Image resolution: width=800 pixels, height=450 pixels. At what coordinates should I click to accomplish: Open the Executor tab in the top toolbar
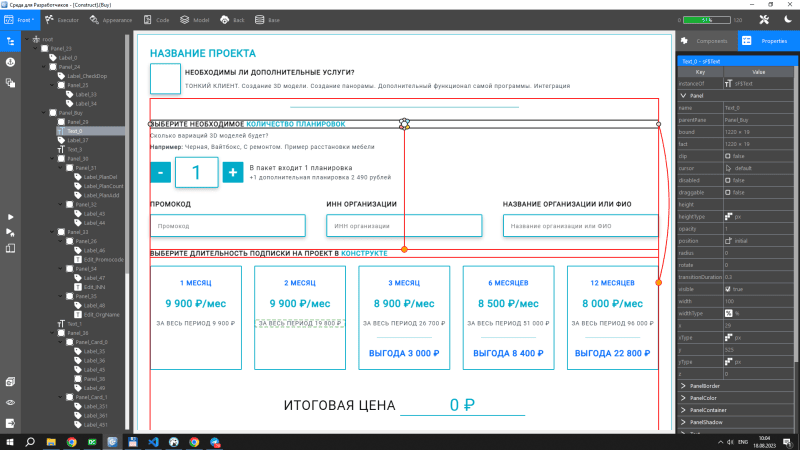(65, 19)
